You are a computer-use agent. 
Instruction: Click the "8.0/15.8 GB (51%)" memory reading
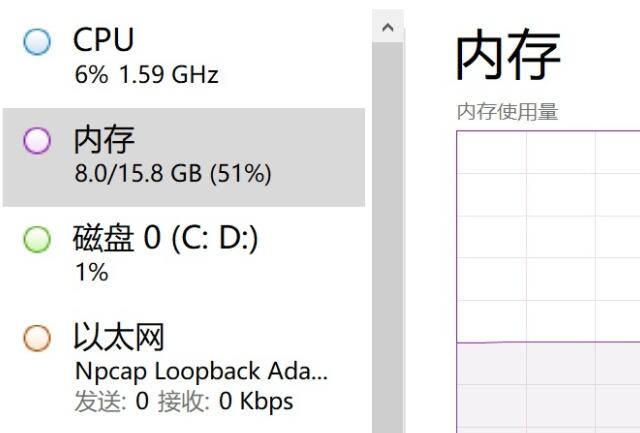[173, 173]
